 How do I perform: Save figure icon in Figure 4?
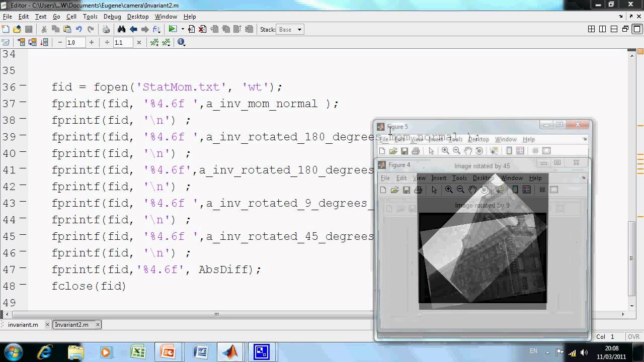tap(407, 190)
